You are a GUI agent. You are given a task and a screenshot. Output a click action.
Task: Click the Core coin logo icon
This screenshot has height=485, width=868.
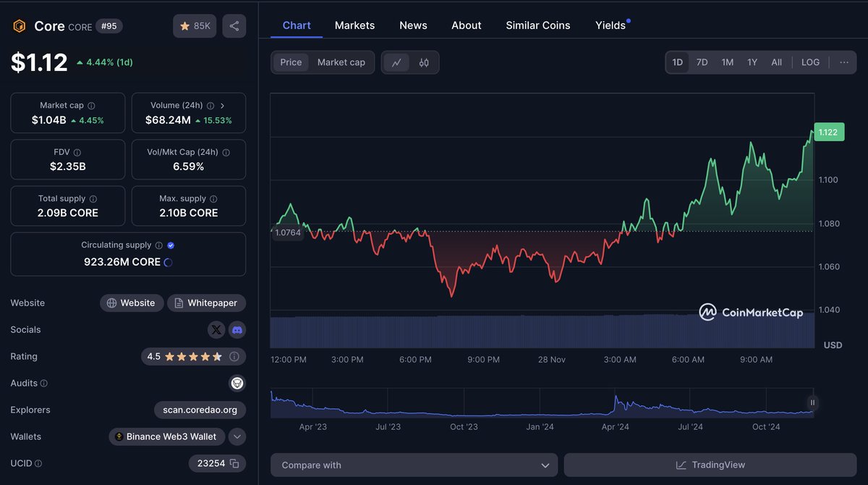click(x=18, y=26)
